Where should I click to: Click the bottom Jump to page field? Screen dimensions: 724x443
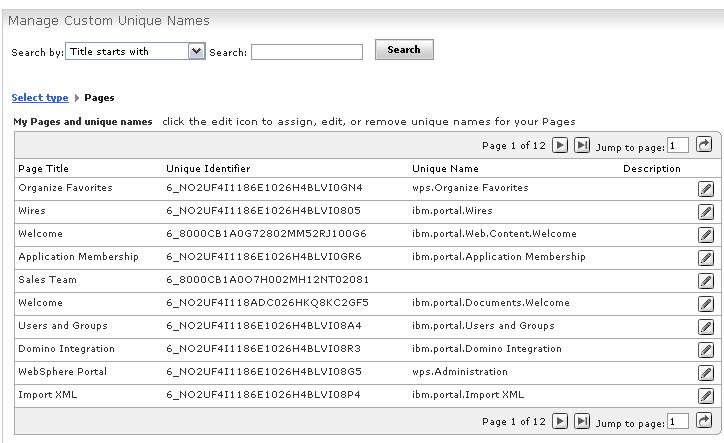pos(678,421)
